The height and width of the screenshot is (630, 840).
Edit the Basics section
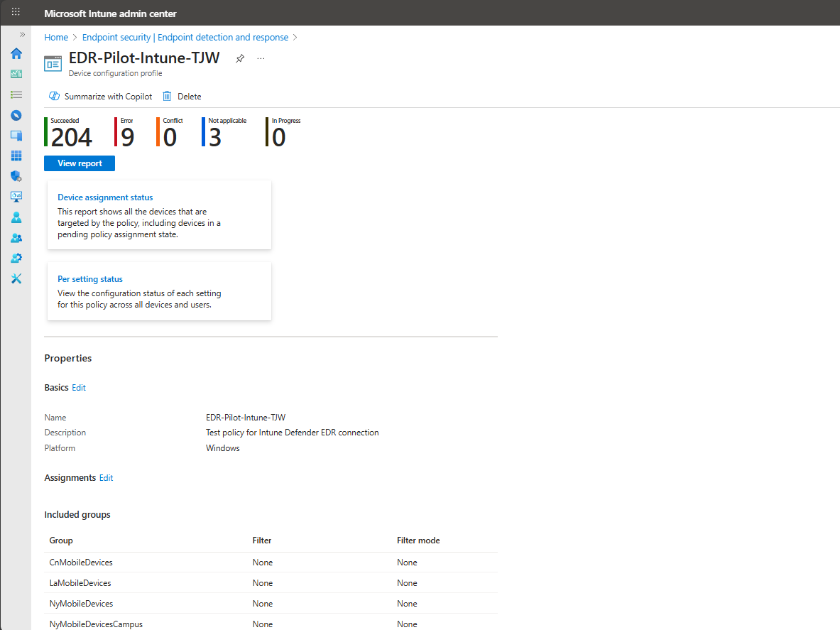coord(79,387)
